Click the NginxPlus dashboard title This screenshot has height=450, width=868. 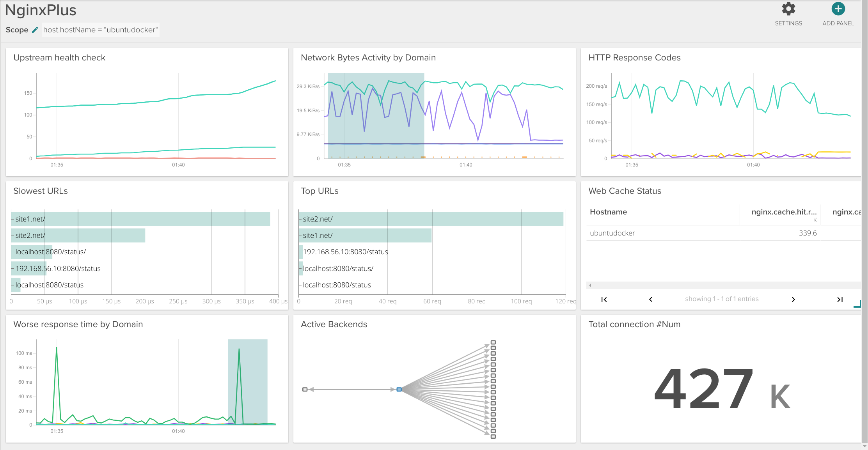click(x=41, y=11)
